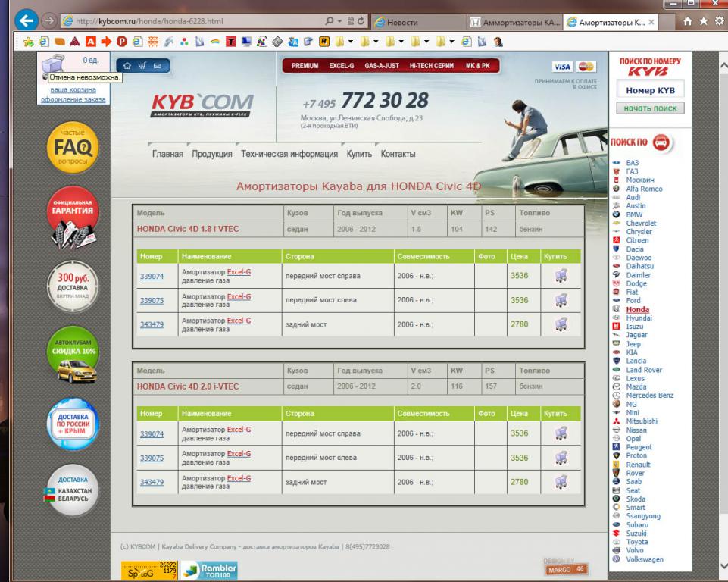Click the BMW logo icon in brand list
728x582 pixels.
tap(616, 214)
